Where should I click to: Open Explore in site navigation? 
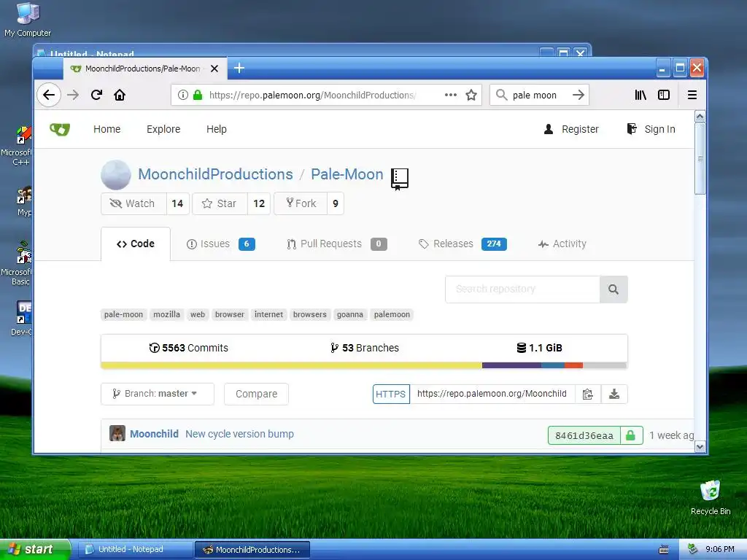pos(163,129)
